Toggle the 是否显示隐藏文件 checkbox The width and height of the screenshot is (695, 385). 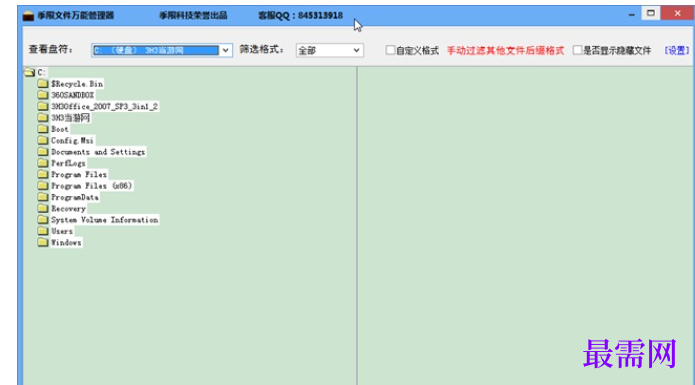tap(577, 50)
